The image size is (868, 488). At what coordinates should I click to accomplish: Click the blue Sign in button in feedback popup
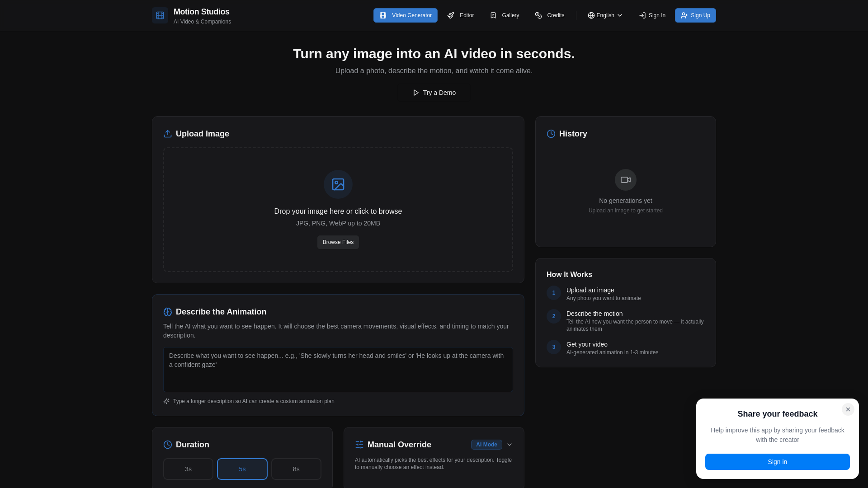778,462
